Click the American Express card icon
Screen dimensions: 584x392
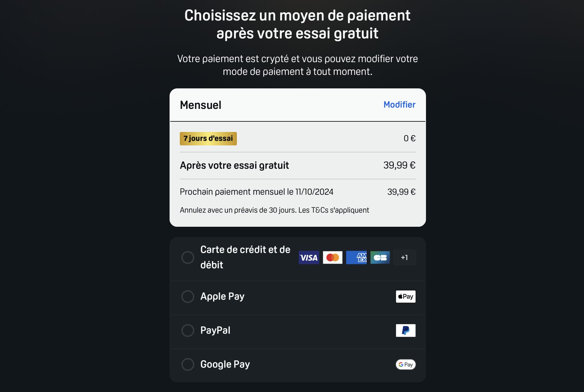tap(356, 257)
